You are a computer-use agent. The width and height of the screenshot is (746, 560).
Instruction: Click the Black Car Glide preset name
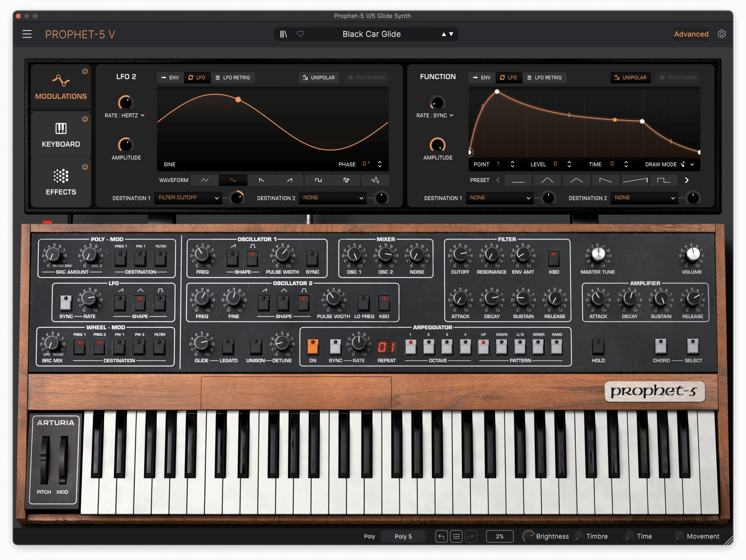(372, 34)
